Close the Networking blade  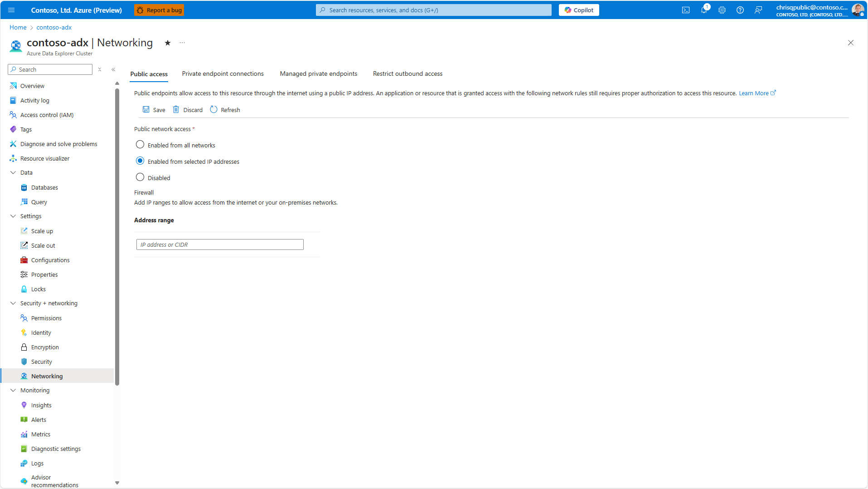851,43
